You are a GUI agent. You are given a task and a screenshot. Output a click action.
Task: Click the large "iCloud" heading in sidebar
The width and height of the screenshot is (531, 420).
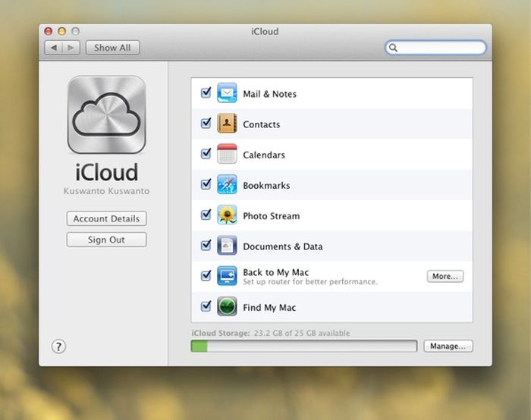coord(107,172)
